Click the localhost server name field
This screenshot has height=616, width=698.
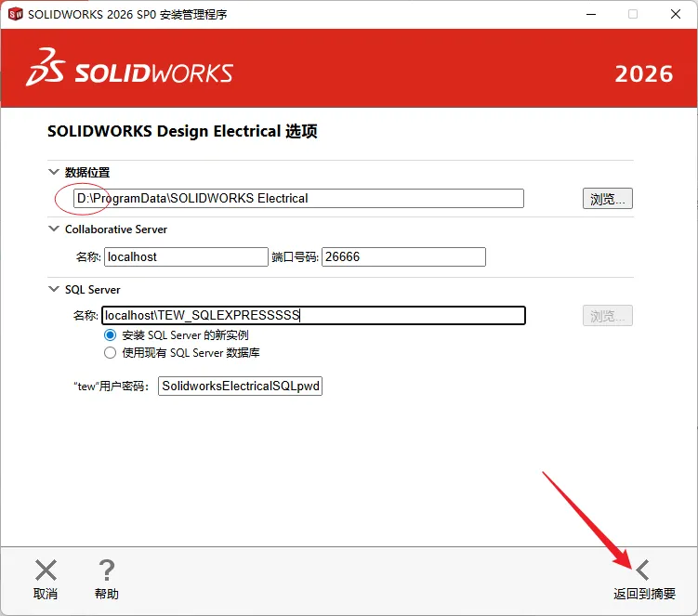coord(186,256)
